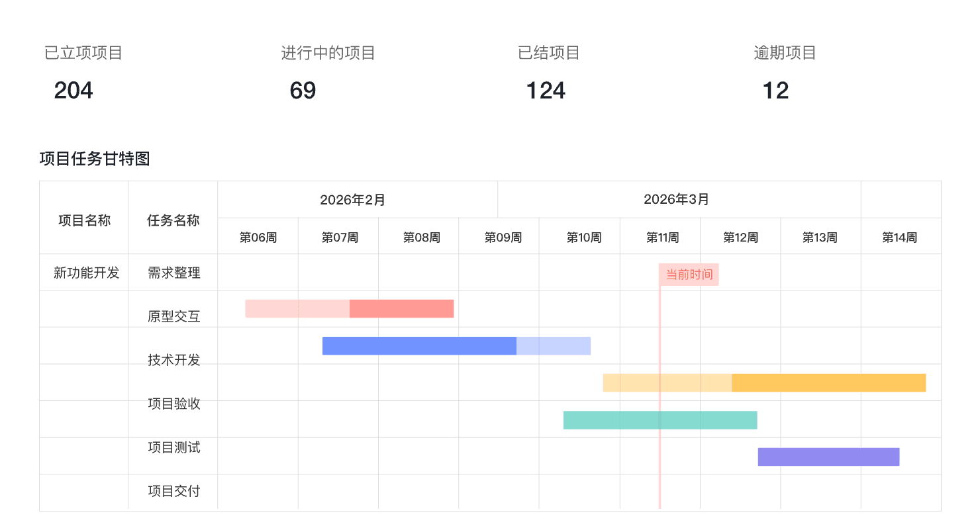
Task: View the 已结项目 statistic of 124
Action: pyautogui.click(x=546, y=91)
